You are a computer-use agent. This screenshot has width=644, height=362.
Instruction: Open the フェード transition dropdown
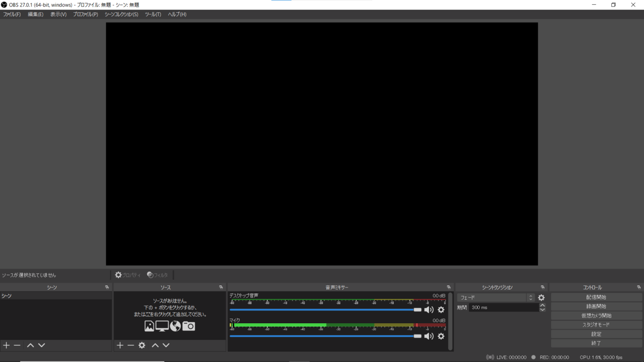click(496, 298)
